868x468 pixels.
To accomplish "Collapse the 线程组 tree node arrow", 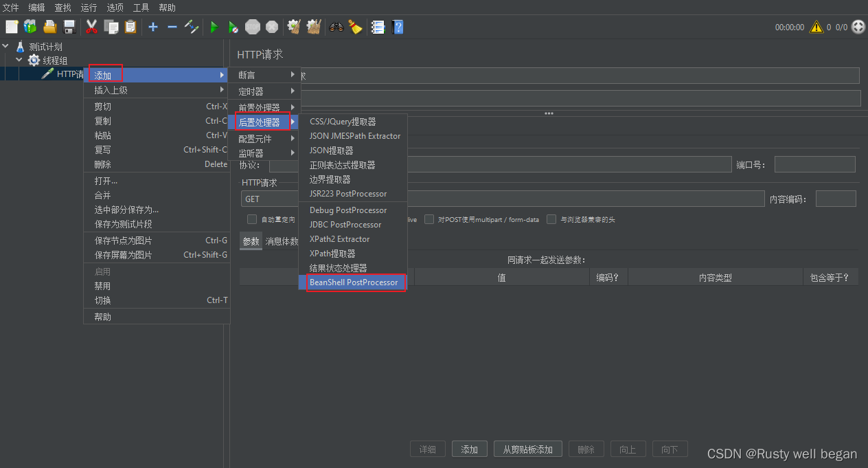I will pyautogui.click(x=19, y=60).
